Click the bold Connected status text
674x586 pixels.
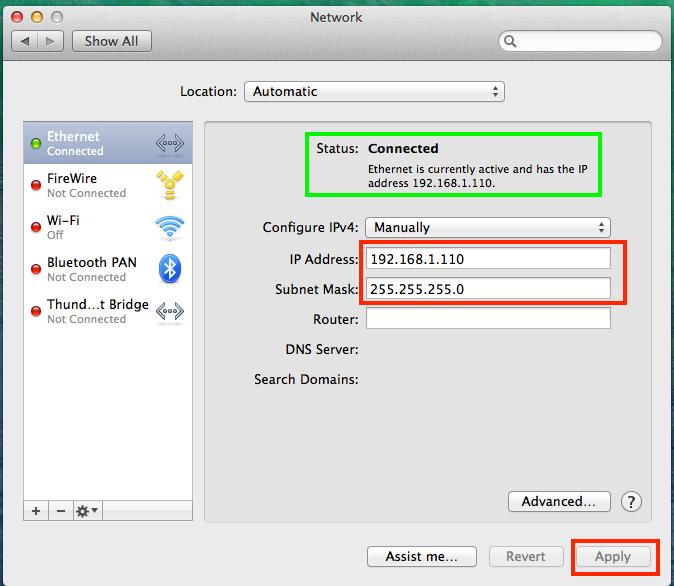[x=403, y=148]
